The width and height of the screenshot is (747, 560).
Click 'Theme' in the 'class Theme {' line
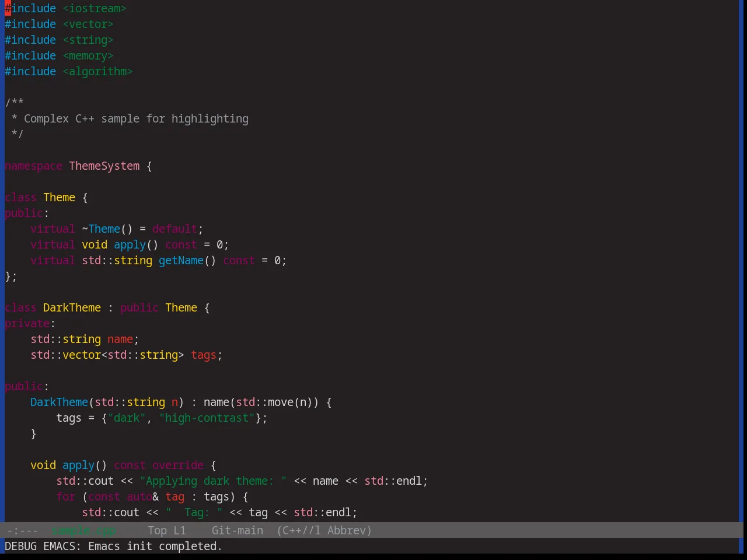59,197
